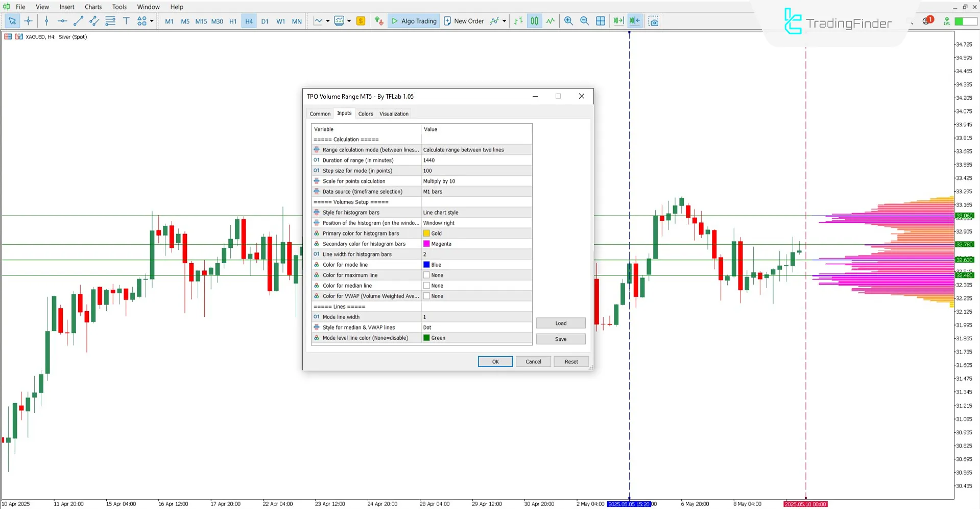Expand the shapes tool dropdown
This screenshot has width=980, height=509.
(151, 21)
